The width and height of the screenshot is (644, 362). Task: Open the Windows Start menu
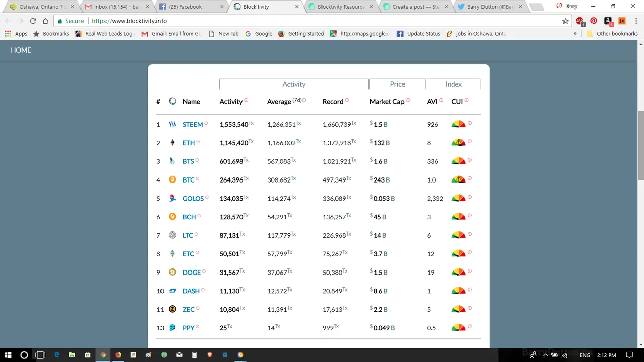[x=9, y=355]
